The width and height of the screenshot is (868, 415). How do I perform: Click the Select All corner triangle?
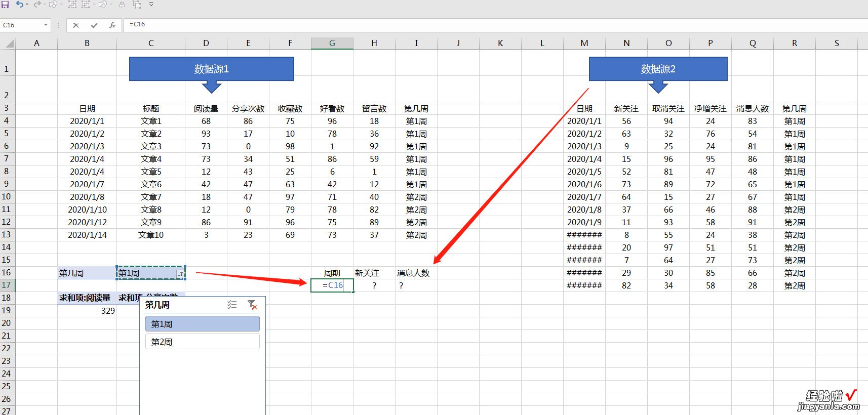point(9,44)
